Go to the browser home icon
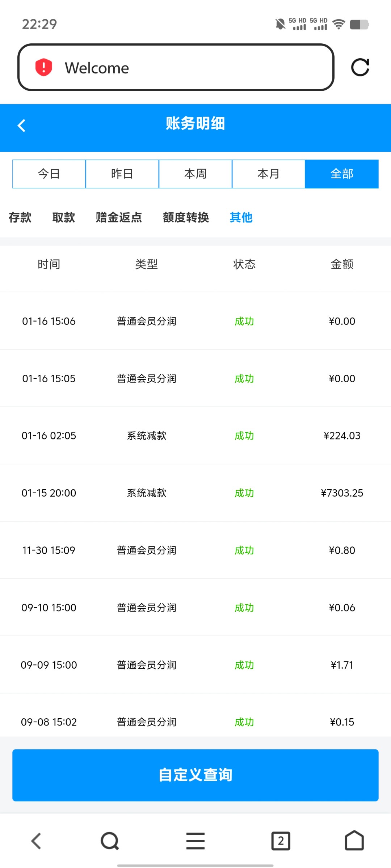Screen dimensions: 391x868 tap(354, 841)
